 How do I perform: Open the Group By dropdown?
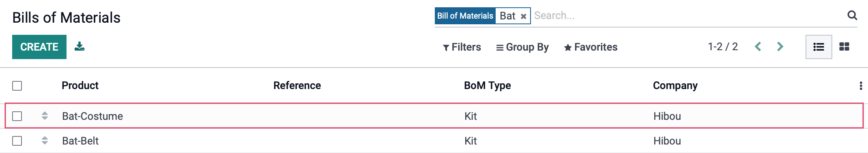click(522, 47)
